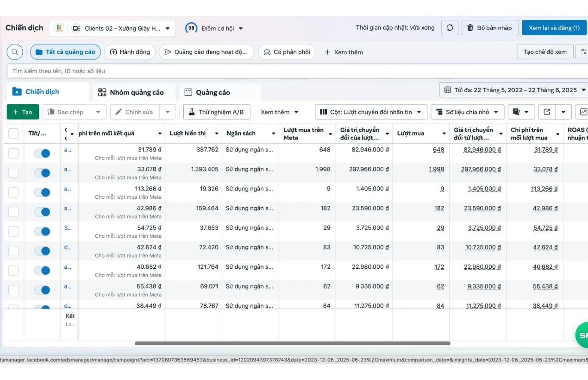Click the 159.464 impressions cell

click(207, 208)
